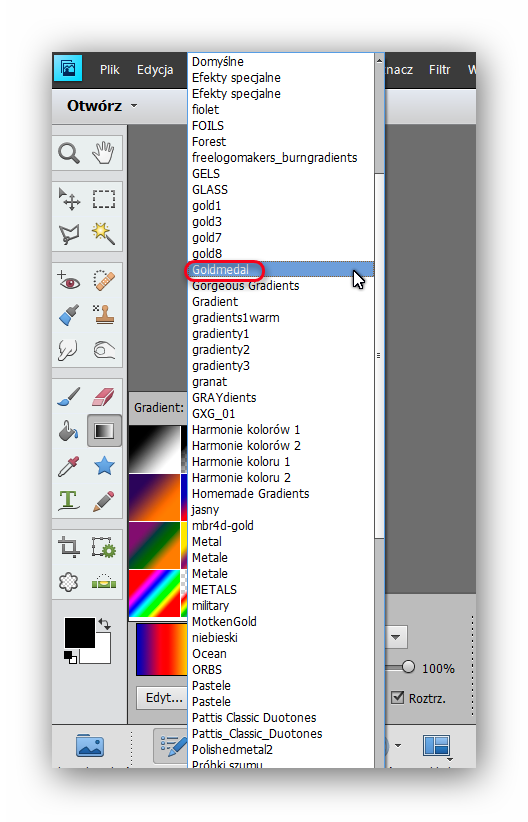This screenshot has height=822, width=528.
Task: Select MotkenGold entry
Action: (281, 621)
